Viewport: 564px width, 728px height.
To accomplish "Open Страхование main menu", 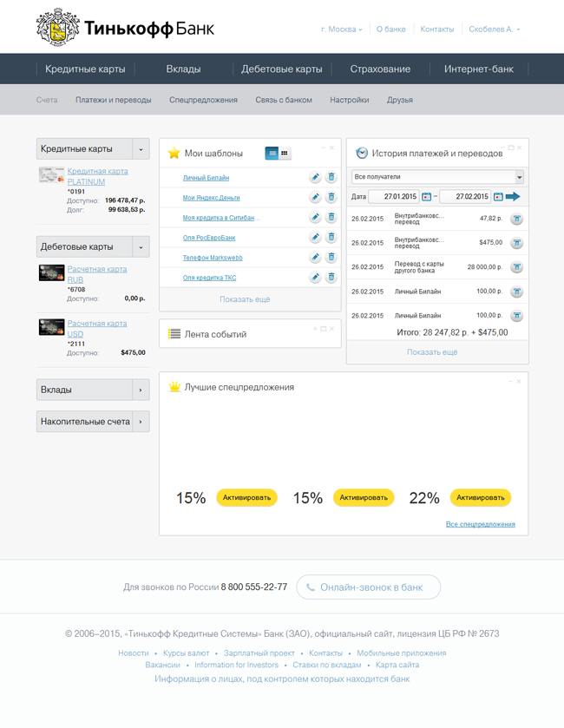I will coord(380,69).
